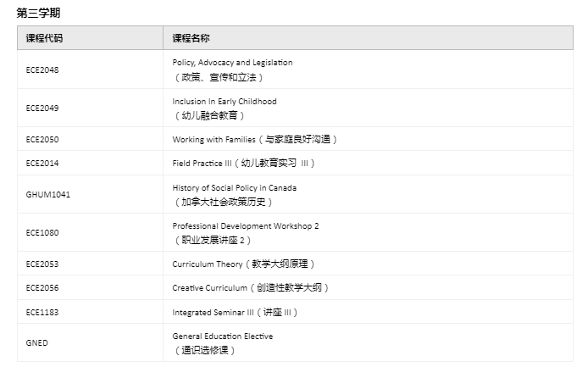The image size is (588, 378).
Task: Click the 课程名称 column header
Action: click(191, 38)
